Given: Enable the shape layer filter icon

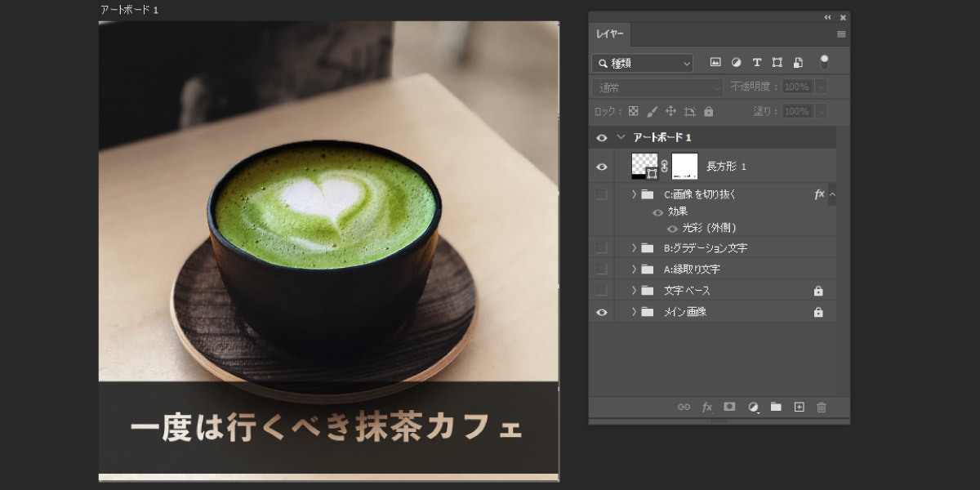Looking at the screenshot, I should click(x=777, y=62).
